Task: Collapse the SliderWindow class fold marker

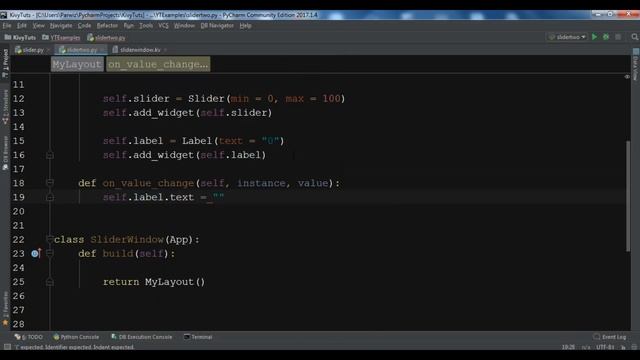Action: tap(50, 239)
